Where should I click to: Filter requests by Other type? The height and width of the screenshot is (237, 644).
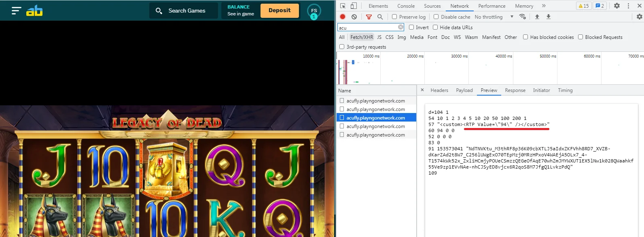pos(511,37)
